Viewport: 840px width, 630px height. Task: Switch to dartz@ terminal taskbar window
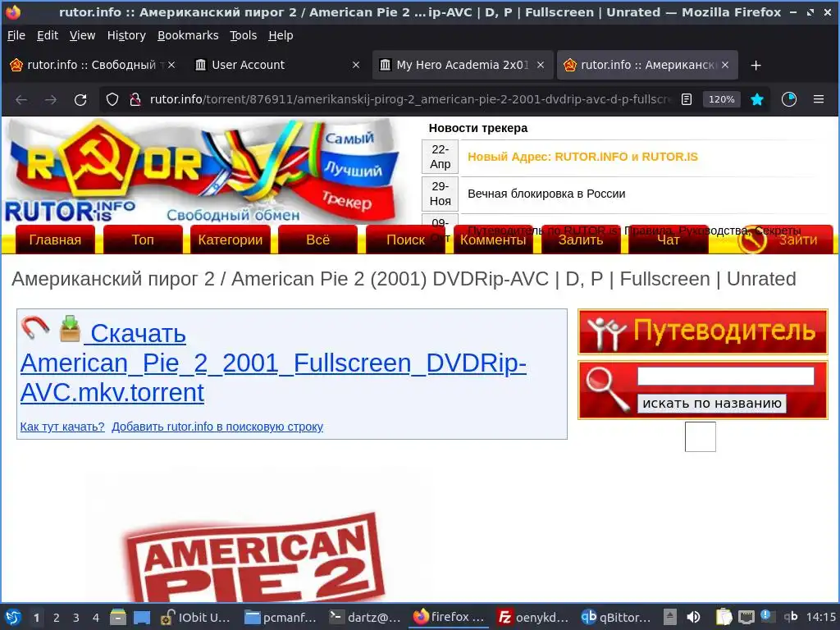click(x=365, y=617)
